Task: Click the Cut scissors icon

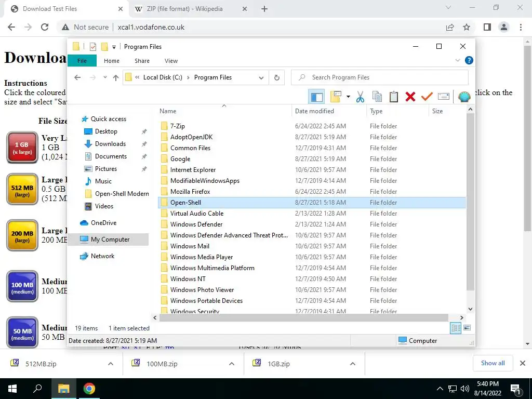Action: [360, 97]
